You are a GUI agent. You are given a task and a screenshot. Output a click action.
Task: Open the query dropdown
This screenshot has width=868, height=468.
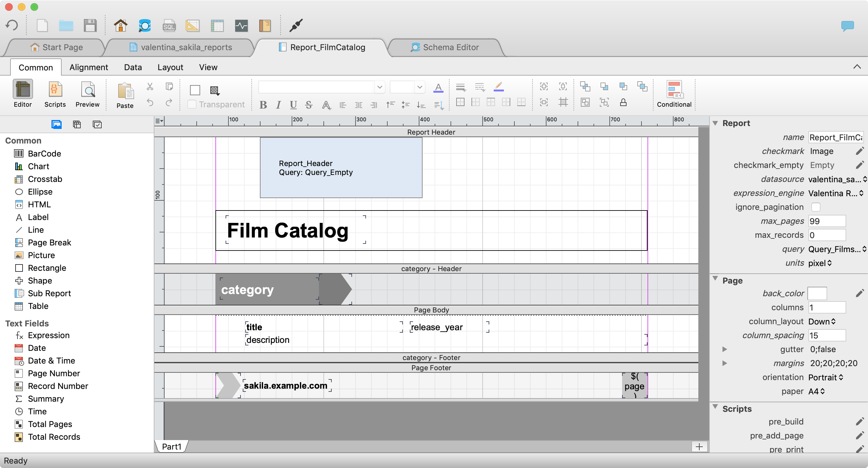[x=837, y=249]
